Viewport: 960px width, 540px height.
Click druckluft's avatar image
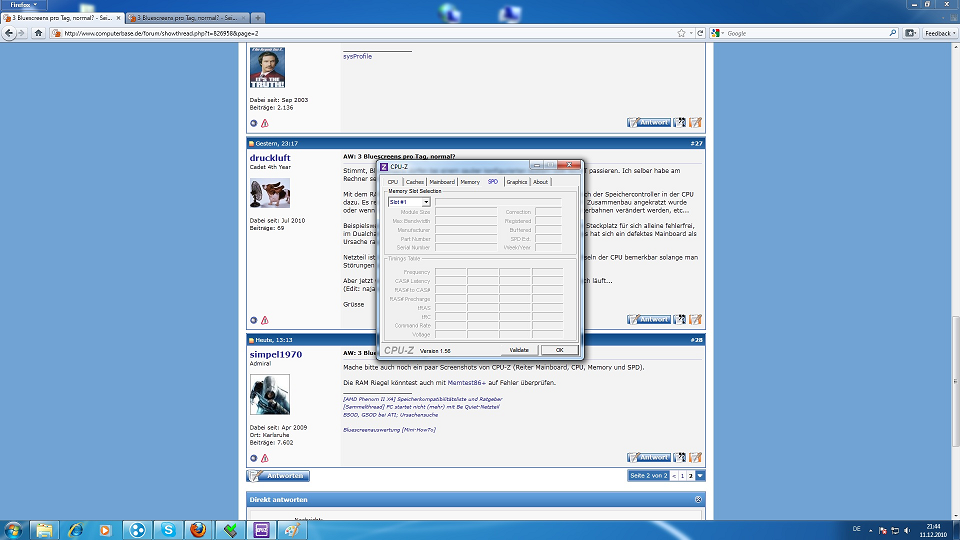click(x=269, y=193)
